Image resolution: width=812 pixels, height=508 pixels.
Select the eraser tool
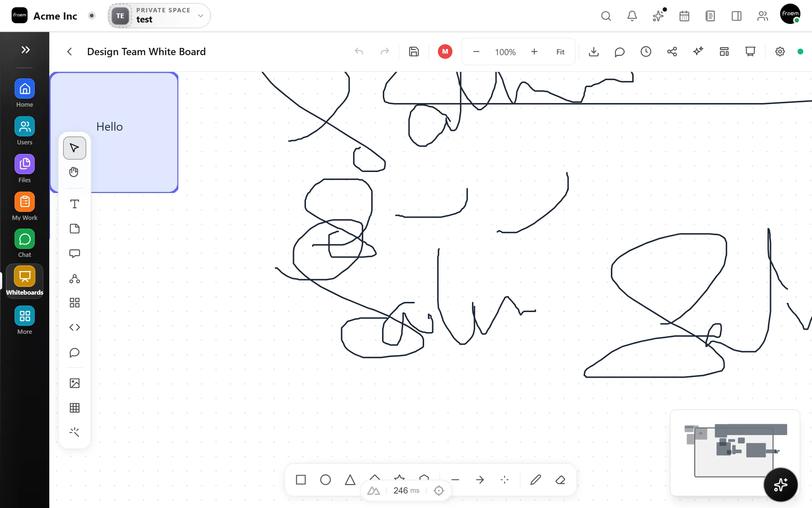[x=560, y=480]
